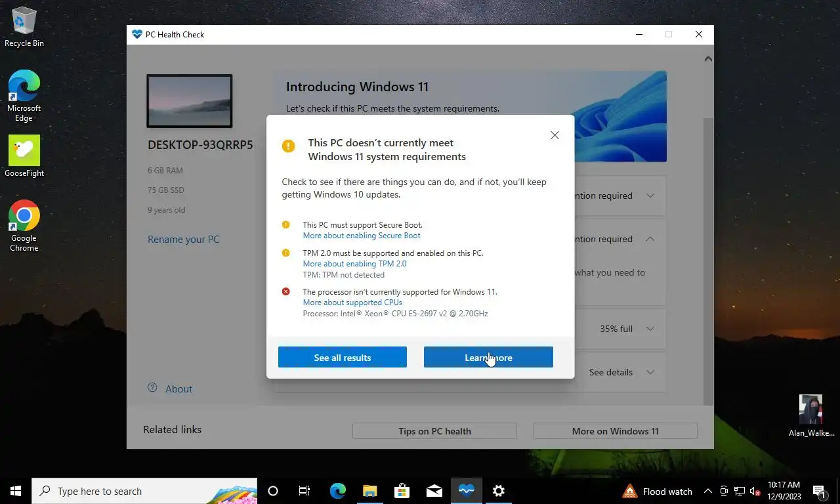Click the muted volume tray icon
This screenshot has width=840, height=504.
755,491
